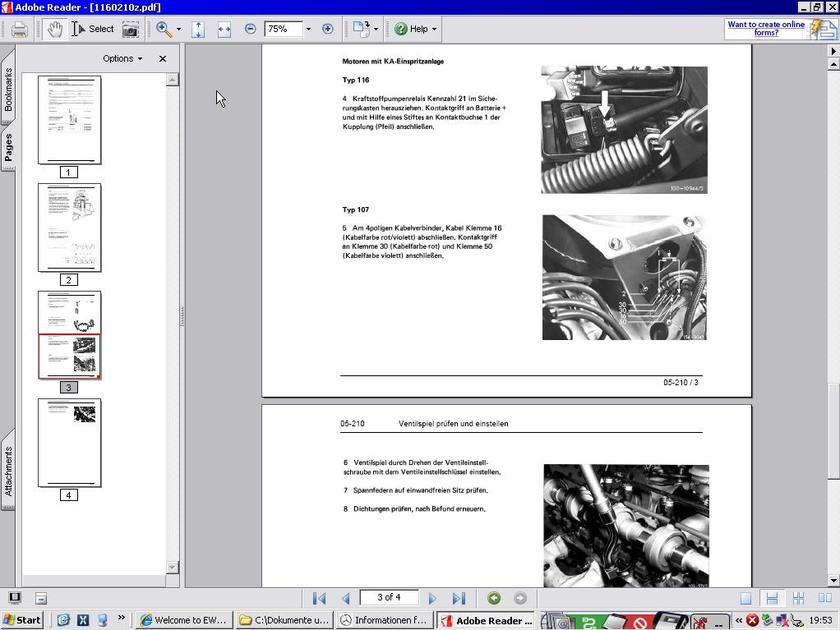This screenshot has height=630, width=840.
Task: Switch to the Bookmarks tab
Action: tap(8, 90)
